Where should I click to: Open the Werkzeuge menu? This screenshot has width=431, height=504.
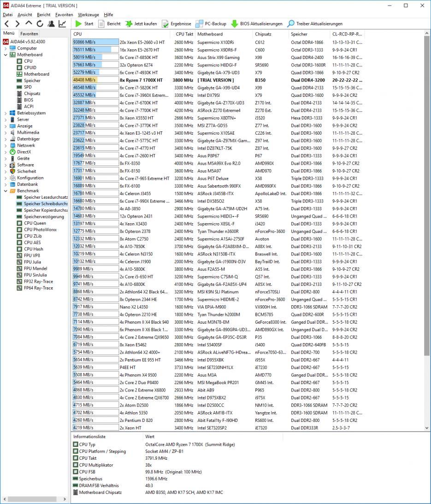click(89, 14)
